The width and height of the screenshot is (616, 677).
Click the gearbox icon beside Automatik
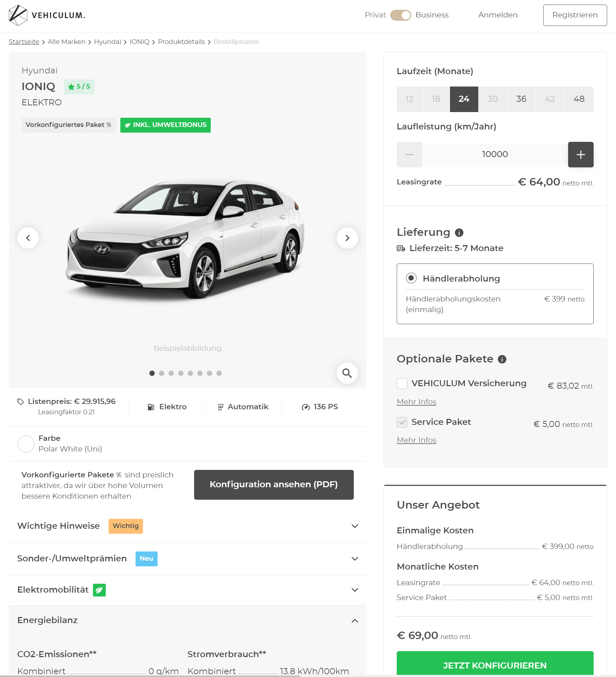point(220,407)
